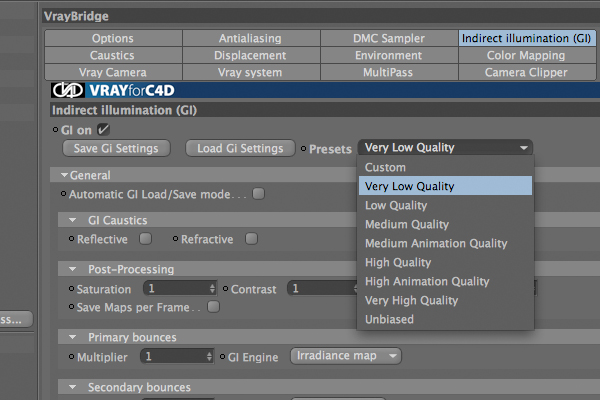Select the High Animation Quality preset

[x=445, y=281]
